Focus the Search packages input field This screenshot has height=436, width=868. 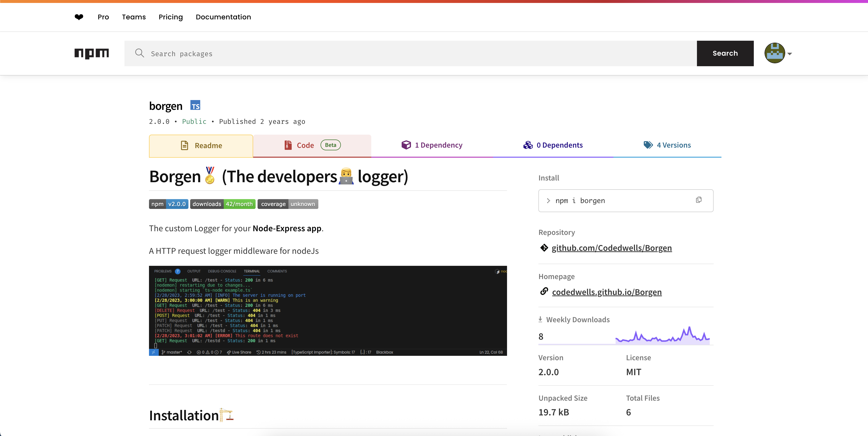point(410,53)
